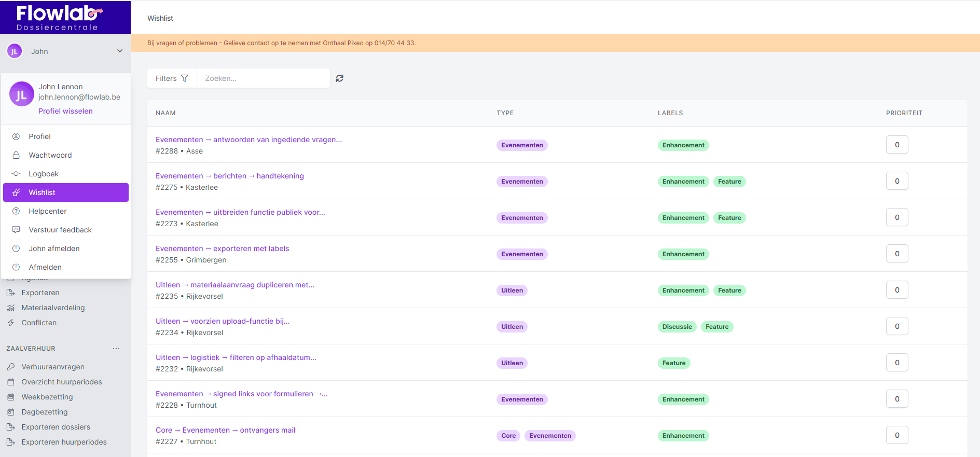Click the lock icon beside Wachtwoord
This screenshot has height=457, width=980.
[16, 155]
